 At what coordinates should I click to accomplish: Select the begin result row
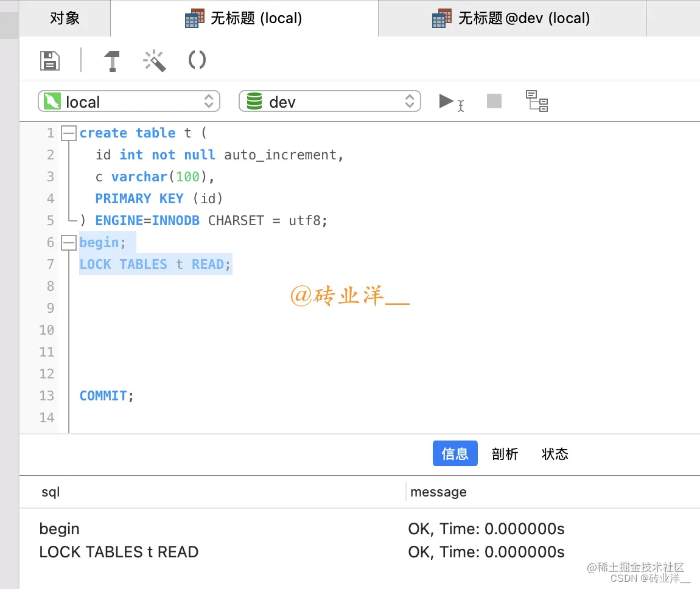(359, 529)
